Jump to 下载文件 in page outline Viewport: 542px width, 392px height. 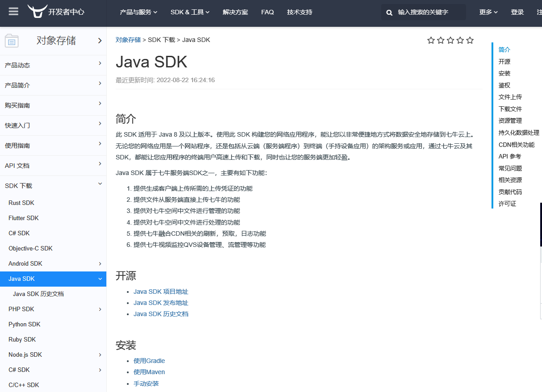click(x=510, y=109)
